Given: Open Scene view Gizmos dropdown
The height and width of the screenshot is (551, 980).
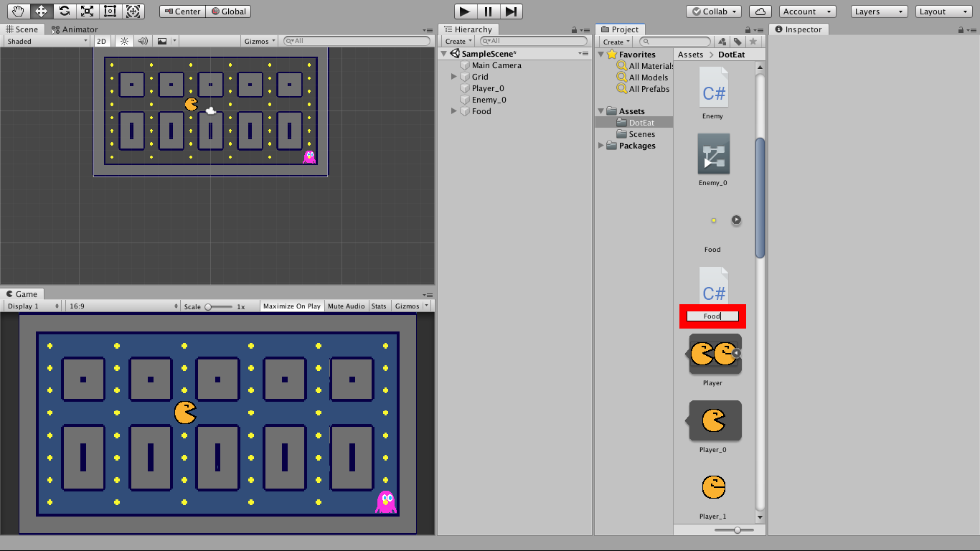Looking at the screenshot, I should click(261, 41).
